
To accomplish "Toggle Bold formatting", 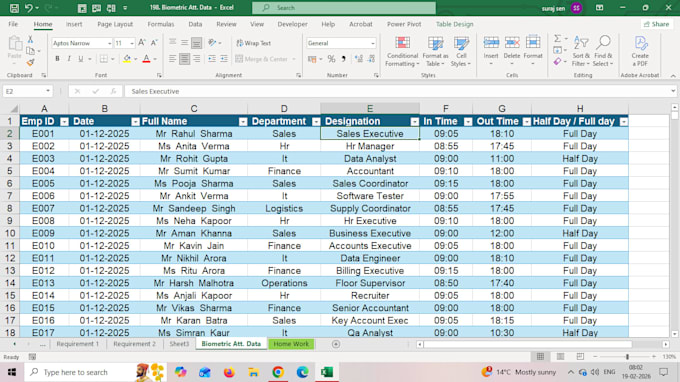I will 57,59.
